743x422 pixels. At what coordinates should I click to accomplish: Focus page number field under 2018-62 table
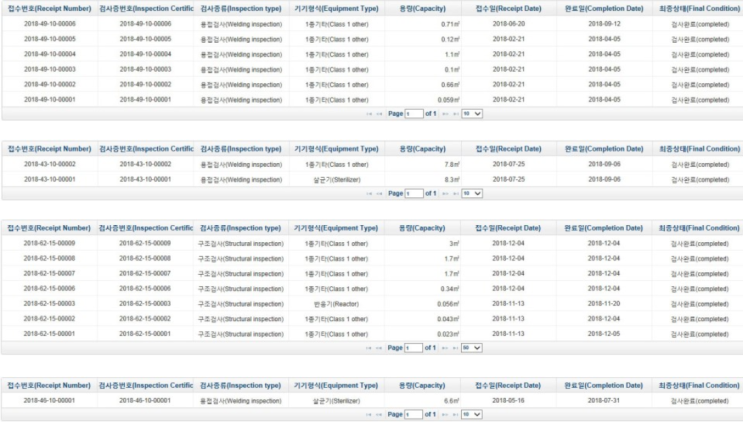coord(414,348)
